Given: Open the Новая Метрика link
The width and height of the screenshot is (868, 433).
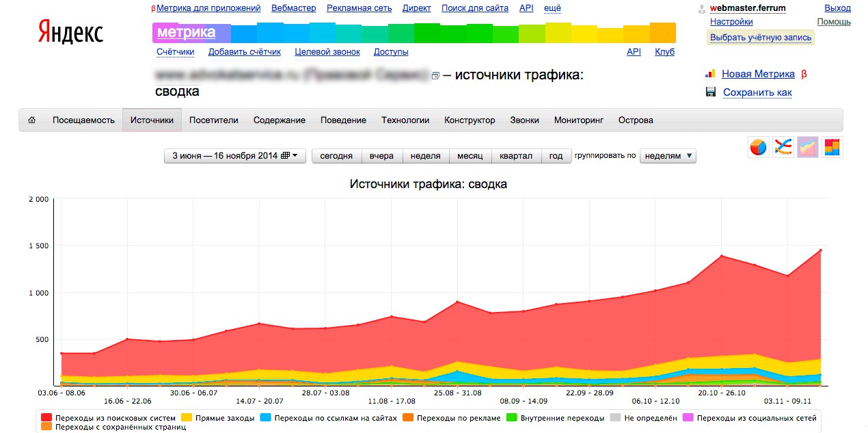Looking at the screenshot, I should coord(758,74).
